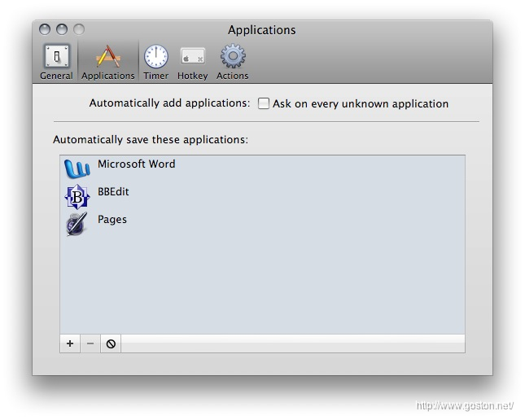Click the BBEdit app icon in list
This screenshot has width=525, height=420.
click(x=77, y=196)
